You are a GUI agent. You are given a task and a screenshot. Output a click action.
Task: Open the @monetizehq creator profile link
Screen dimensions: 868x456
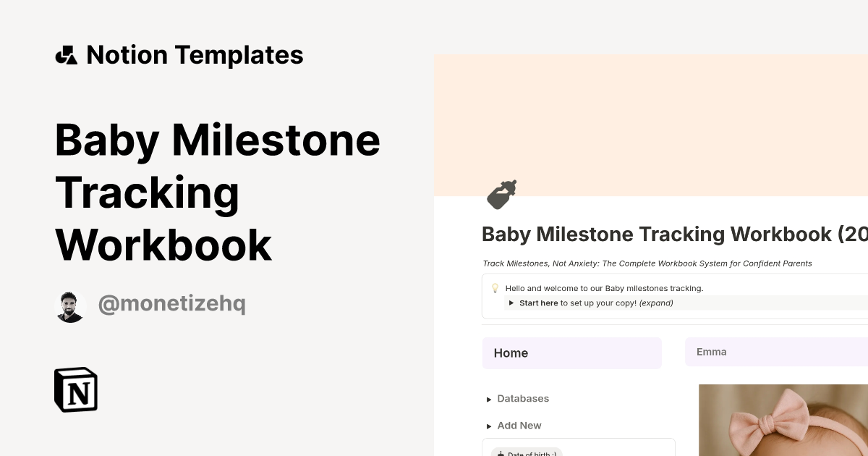[x=171, y=304]
